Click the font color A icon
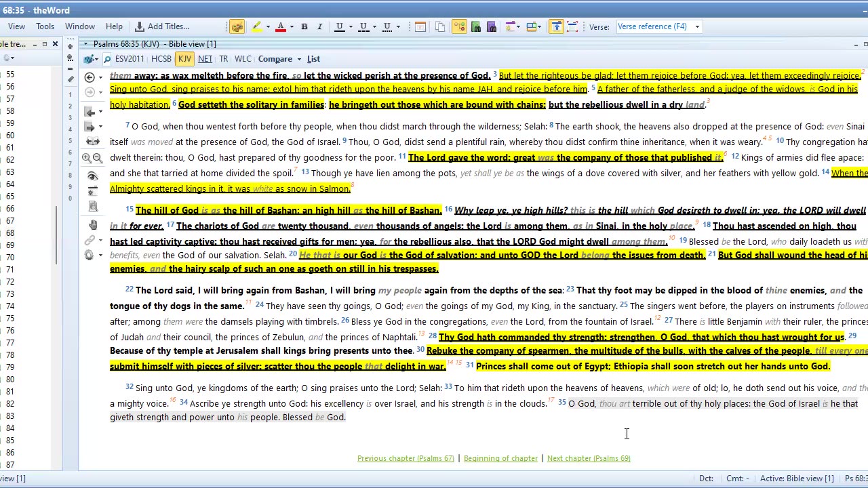The image size is (868, 488). pyautogui.click(x=280, y=26)
